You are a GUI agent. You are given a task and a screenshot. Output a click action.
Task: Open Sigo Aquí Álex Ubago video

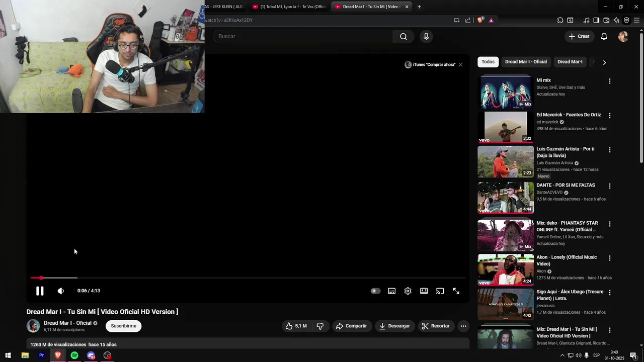click(506, 304)
